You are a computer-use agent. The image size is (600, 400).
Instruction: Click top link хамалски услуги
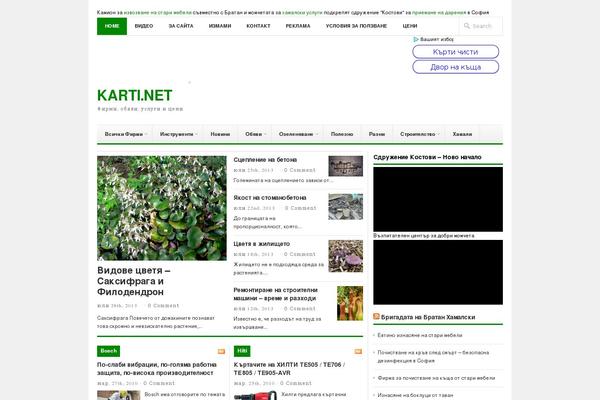click(302, 13)
